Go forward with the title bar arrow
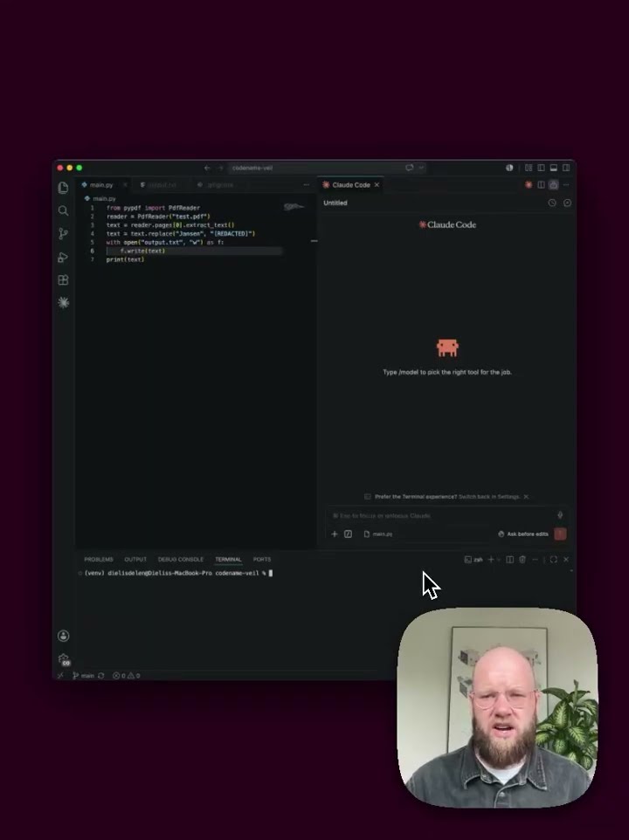629x840 pixels. (x=220, y=168)
